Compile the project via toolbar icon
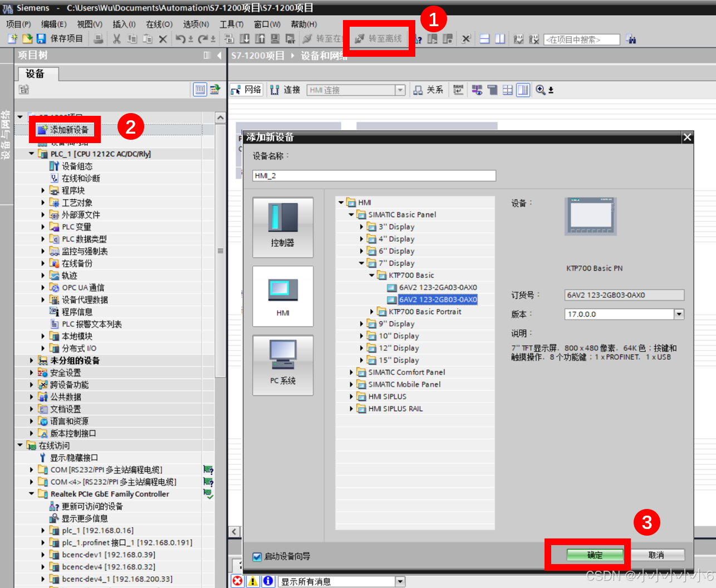 tap(229, 39)
